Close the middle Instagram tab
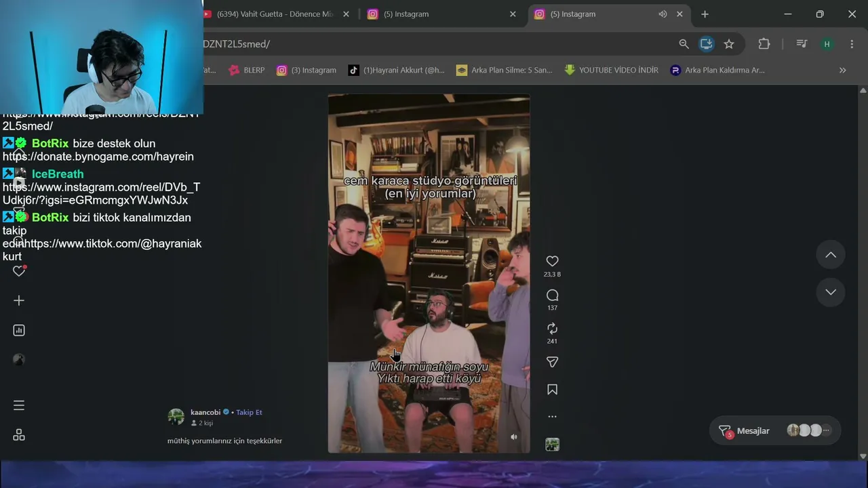The height and width of the screenshot is (488, 868). (513, 14)
